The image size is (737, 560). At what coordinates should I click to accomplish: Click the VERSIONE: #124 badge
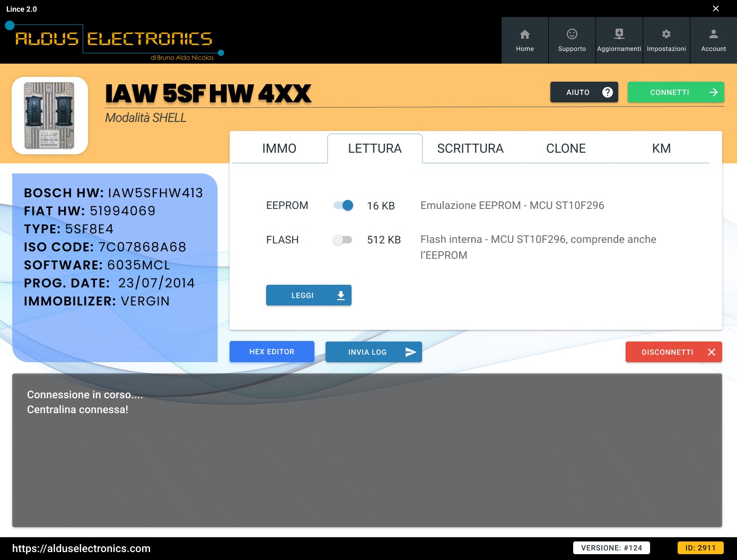pos(611,548)
